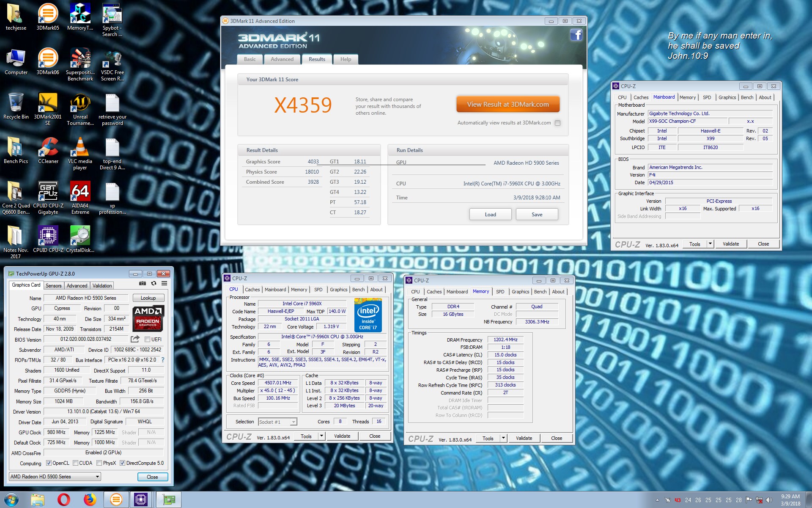The height and width of the screenshot is (508, 812).
Task: Open Spybot Search desktop shortcut
Action: click(112, 20)
